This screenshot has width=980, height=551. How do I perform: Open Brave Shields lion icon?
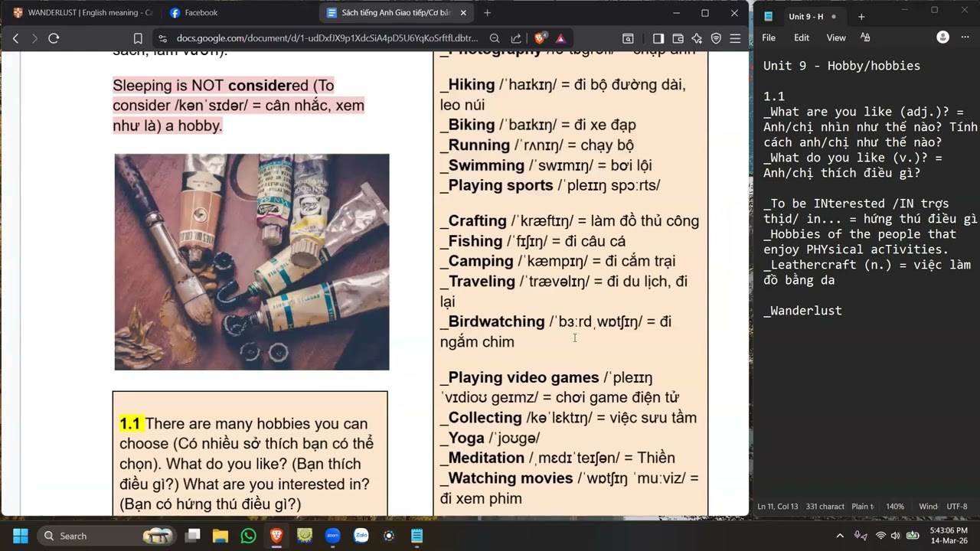click(x=540, y=38)
